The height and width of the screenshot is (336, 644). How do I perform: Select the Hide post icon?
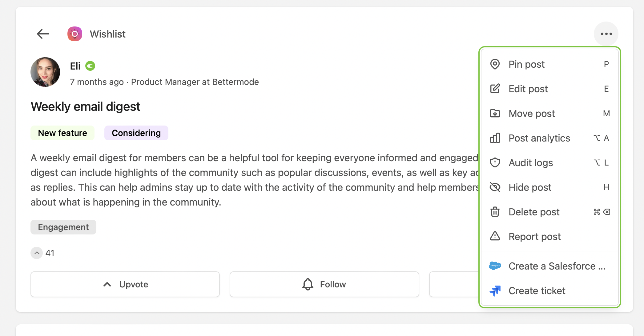tap(495, 187)
